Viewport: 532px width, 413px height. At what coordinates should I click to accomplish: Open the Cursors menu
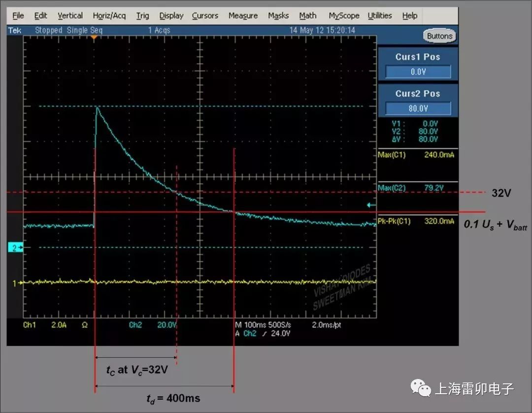click(x=205, y=16)
